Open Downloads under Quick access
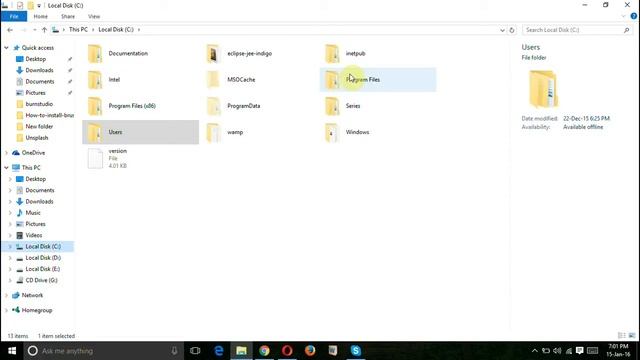640x360 pixels. tap(39, 70)
